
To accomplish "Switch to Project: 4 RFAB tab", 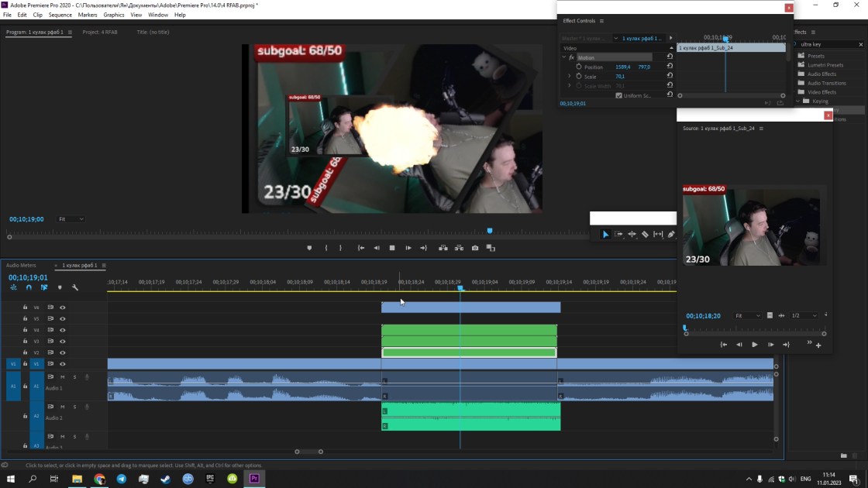I will pos(100,32).
